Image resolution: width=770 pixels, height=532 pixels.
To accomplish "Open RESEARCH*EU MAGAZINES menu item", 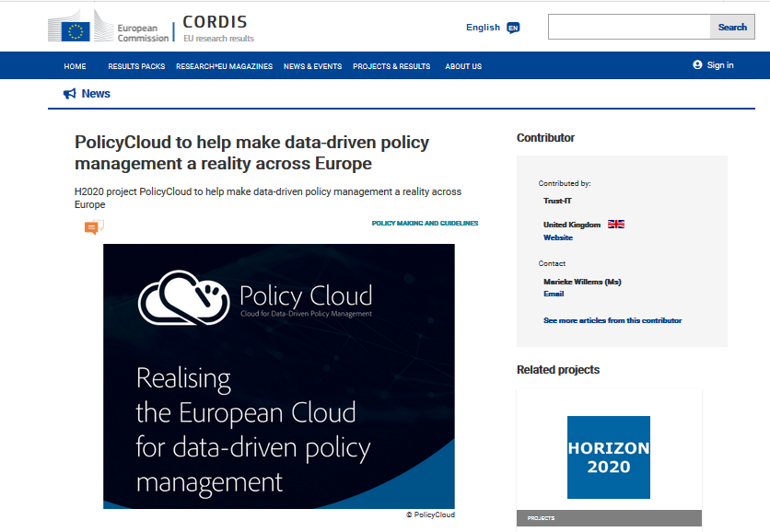I will click(225, 66).
